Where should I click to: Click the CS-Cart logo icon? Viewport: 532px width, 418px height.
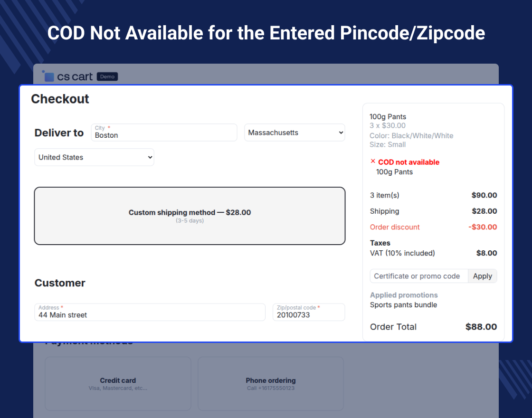pos(48,76)
